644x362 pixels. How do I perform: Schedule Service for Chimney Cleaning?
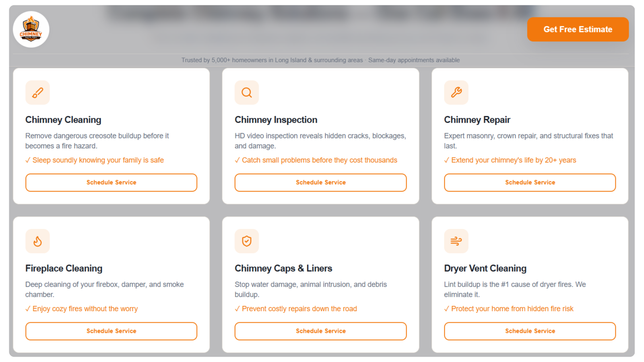coord(111,183)
